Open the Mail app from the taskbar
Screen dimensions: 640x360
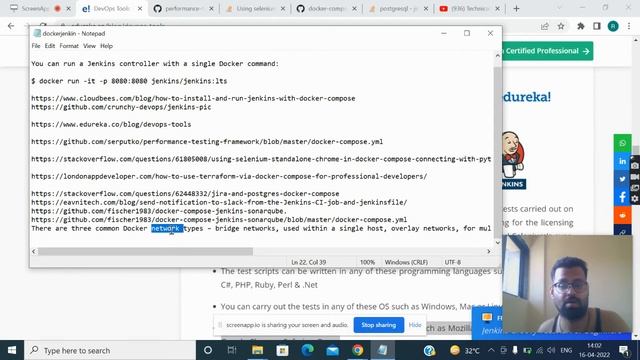332,350
